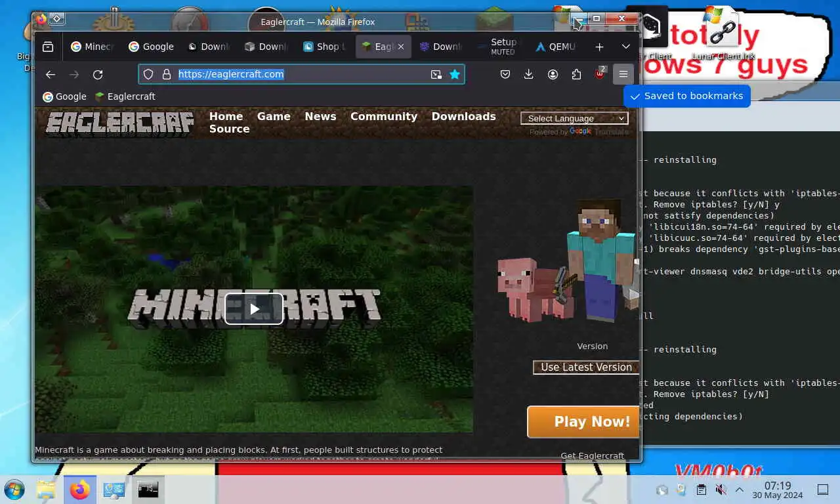840x504 pixels.
Task: Open the Firefox View tab-list icon
Action: [x=48, y=47]
